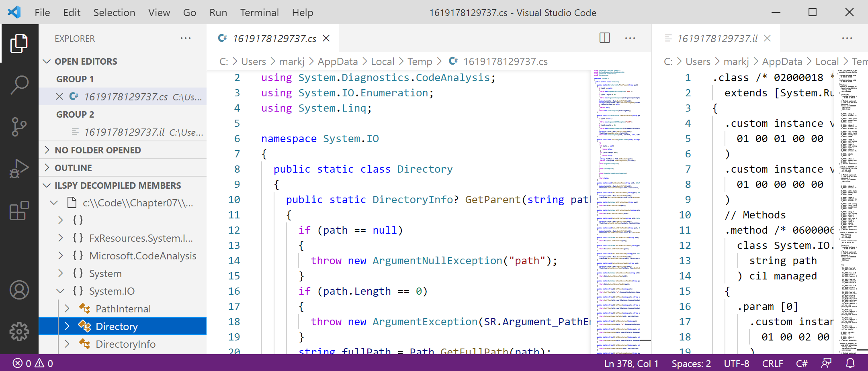Click the CRLF line ending indicator
Screen dimensions: 868x371
pos(772,363)
